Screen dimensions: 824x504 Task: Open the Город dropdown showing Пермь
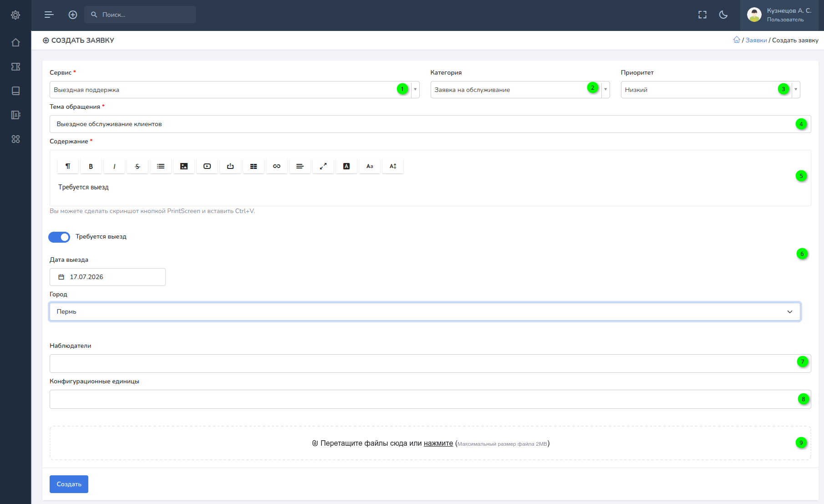(x=425, y=311)
